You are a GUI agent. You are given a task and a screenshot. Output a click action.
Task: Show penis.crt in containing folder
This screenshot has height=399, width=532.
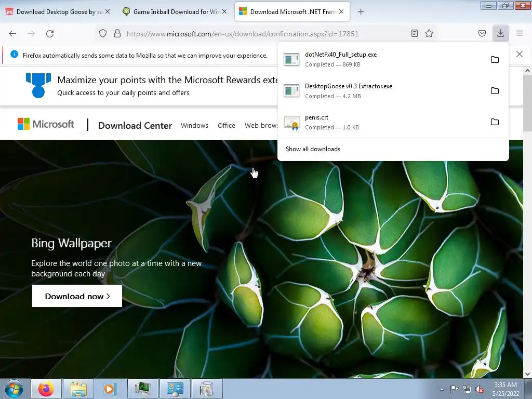pyautogui.click(x=495, y=122)
